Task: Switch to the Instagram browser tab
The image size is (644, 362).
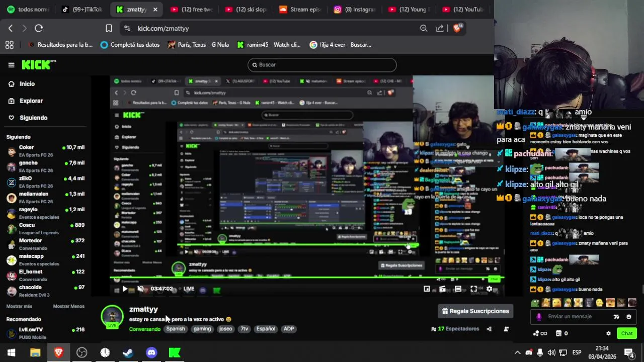Action: pyautogui.click(x=356, y=9)
